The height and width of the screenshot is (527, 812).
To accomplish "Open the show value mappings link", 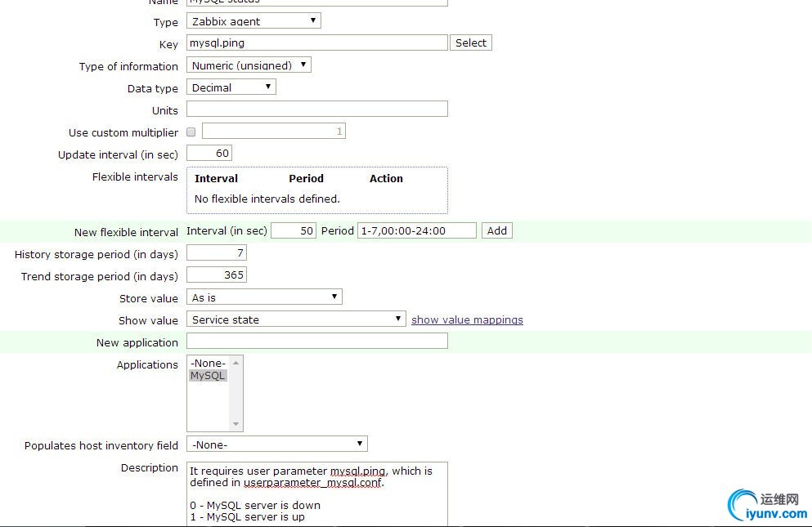I will pyautogui.click(x=467, y=320).
